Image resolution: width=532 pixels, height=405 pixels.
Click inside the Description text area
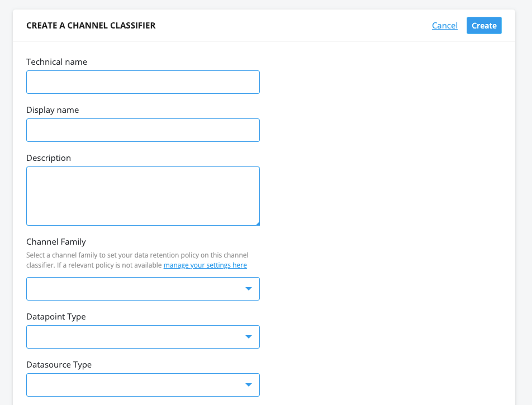(142, 196)
